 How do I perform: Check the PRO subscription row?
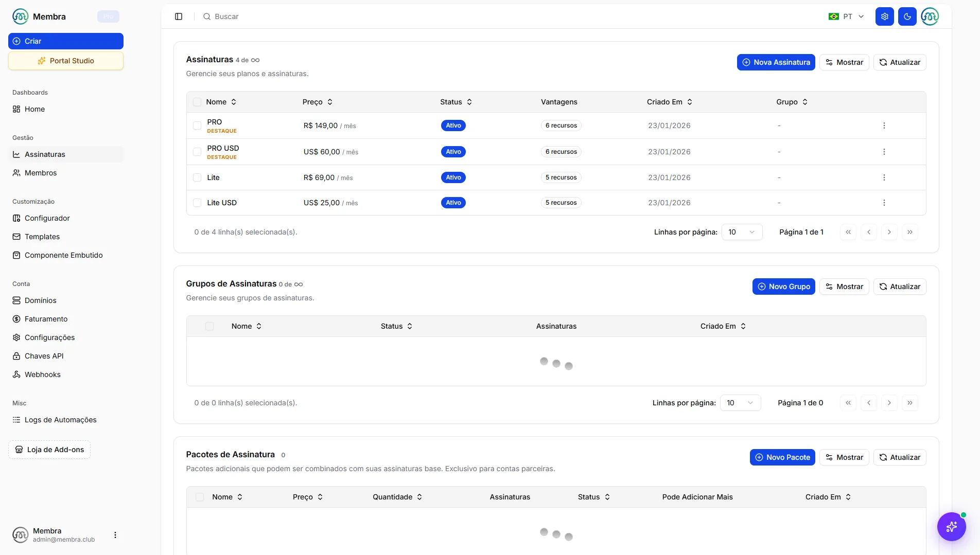click(x=197, y=126)
